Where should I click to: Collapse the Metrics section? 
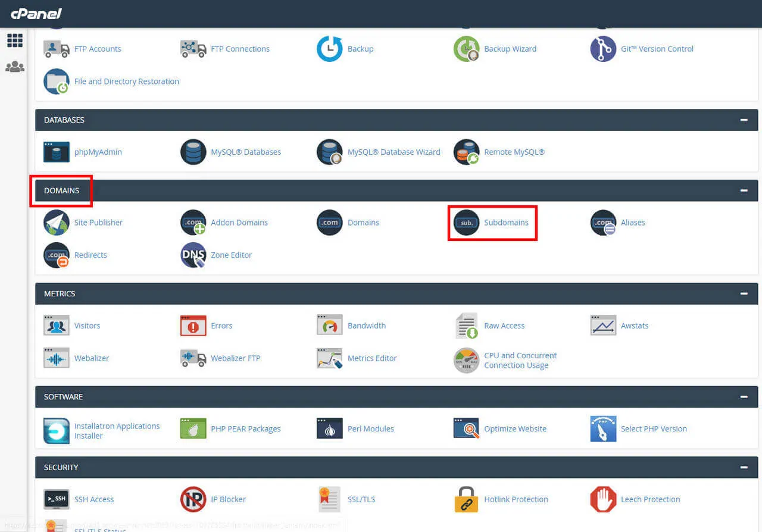(x=744, y=294)
